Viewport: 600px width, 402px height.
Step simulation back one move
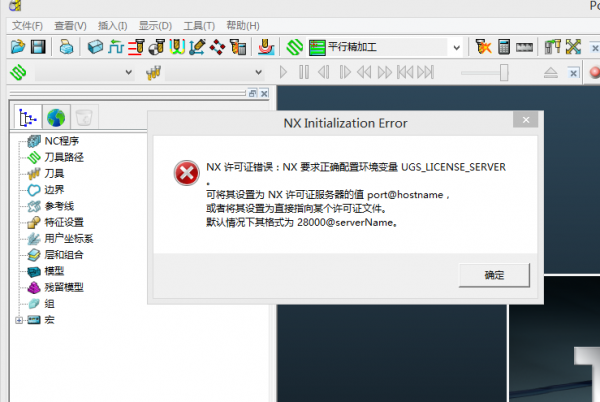point(324,72)
